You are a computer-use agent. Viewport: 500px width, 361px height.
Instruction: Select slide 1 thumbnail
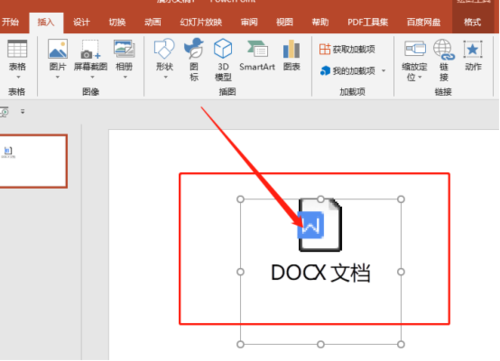click(x=33, y=161)
